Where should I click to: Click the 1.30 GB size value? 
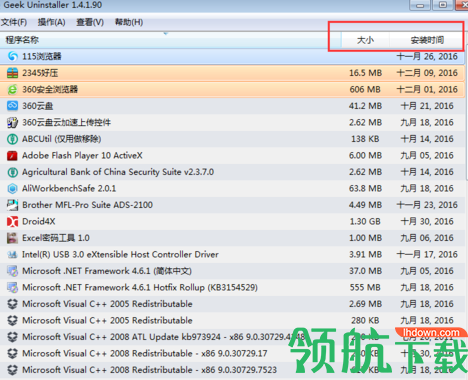[365, 221]
